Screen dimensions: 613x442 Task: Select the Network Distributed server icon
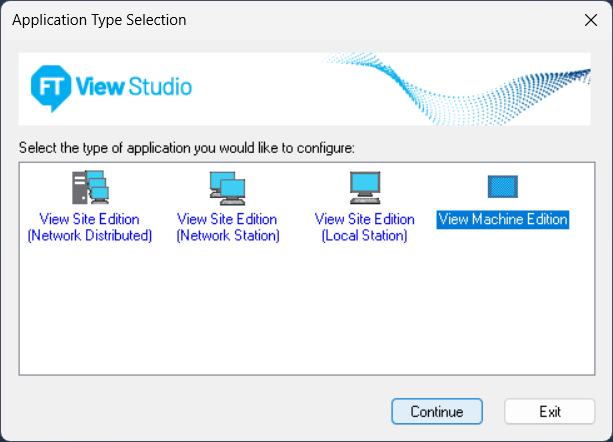pos(89,187)
